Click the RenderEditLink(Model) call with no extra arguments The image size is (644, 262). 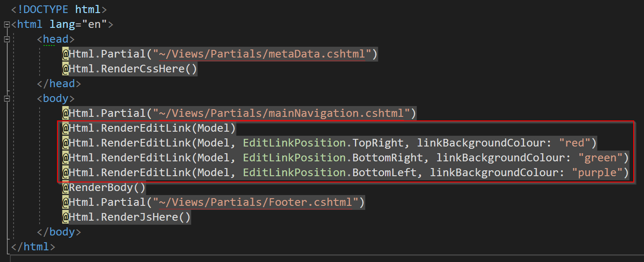[149, 128]
